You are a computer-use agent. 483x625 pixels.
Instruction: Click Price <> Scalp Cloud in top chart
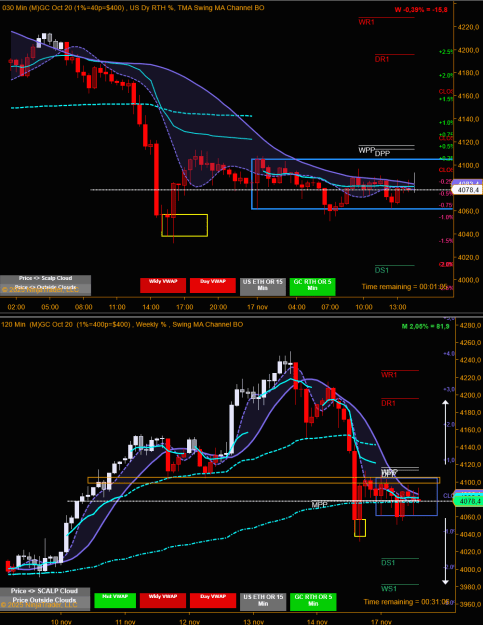pos(45,279)
